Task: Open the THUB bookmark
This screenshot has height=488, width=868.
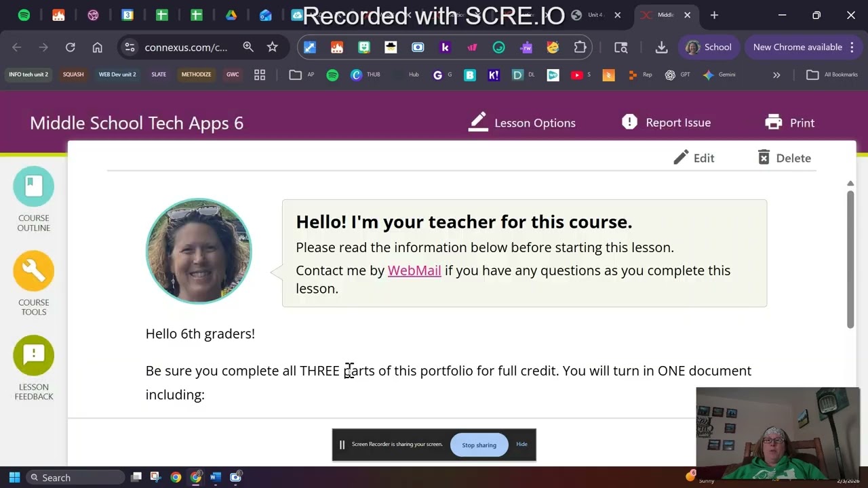Action: [365, 75]
